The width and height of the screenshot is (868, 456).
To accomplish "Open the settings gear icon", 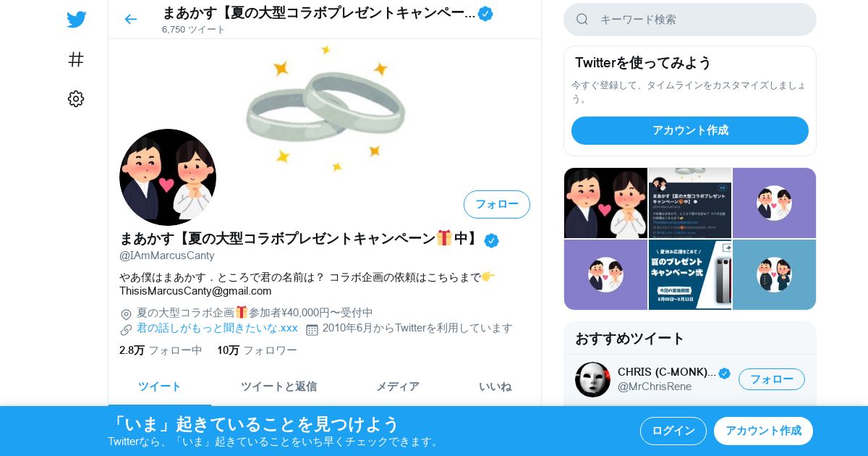I will [76, 99].
